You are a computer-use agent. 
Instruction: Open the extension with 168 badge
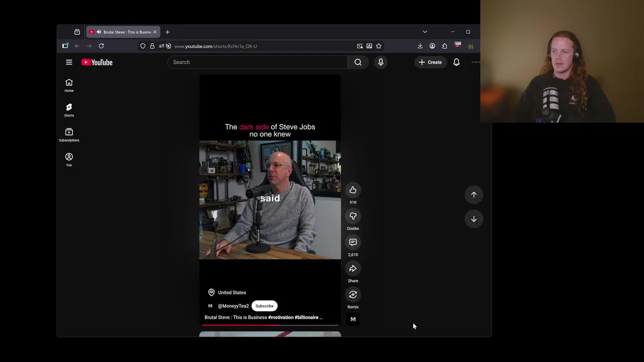[457, 46]
